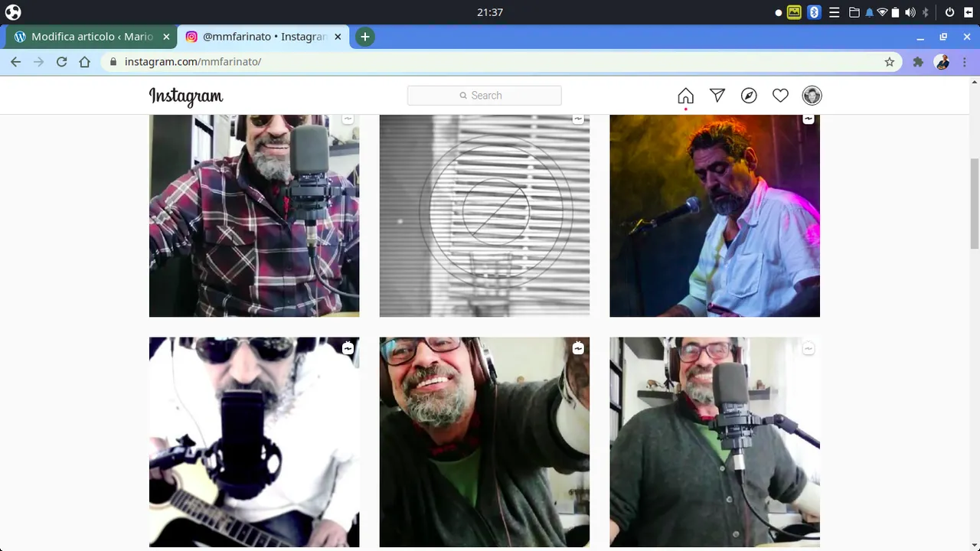Open the Explore compass icon

pos(749,95)
